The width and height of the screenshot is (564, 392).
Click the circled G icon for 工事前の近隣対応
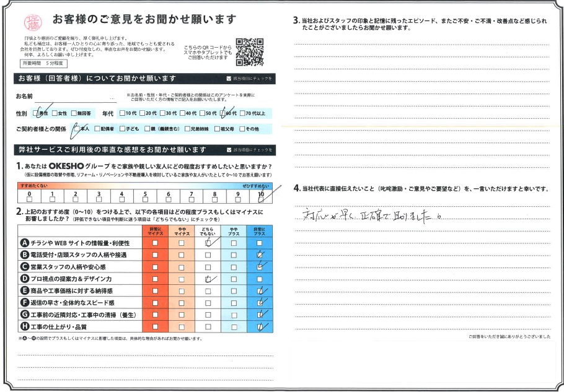click(x=25, y=315)
